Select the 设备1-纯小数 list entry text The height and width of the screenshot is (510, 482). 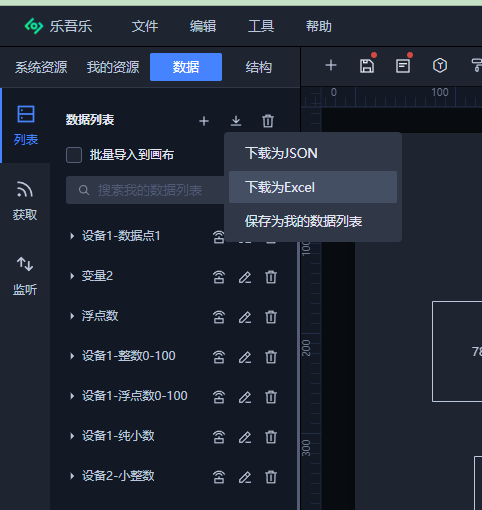118,436
